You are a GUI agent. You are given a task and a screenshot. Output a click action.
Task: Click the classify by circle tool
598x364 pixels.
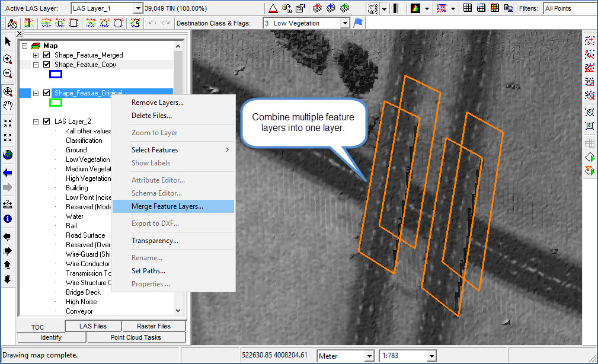pyautogui.click(x=118, y=23)
